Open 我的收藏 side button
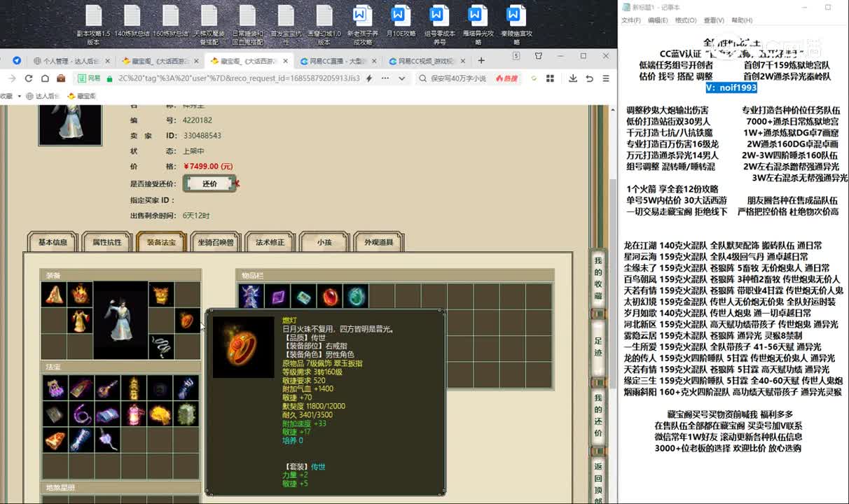Screen dimensions: 849x504 click(598, 279)
